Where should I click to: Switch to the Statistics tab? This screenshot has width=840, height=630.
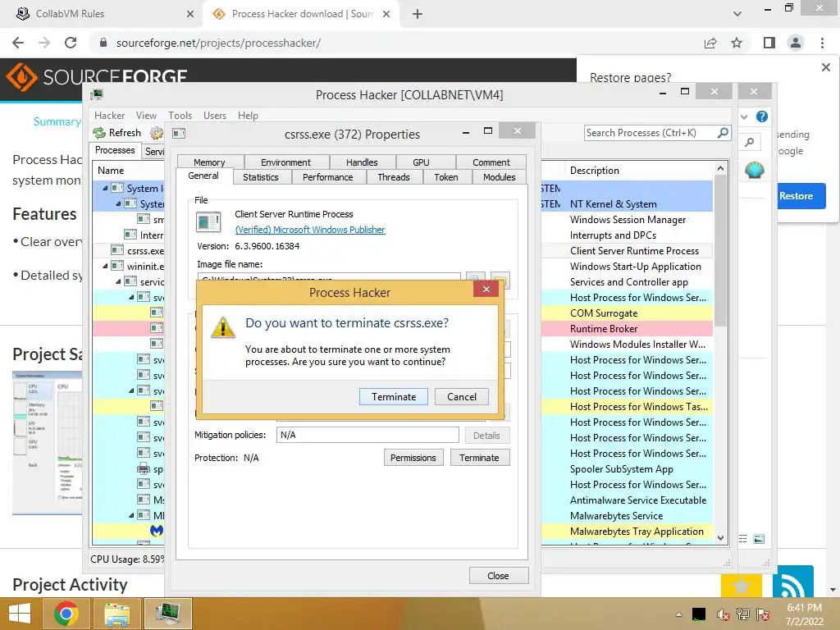[x=260, y=177]
